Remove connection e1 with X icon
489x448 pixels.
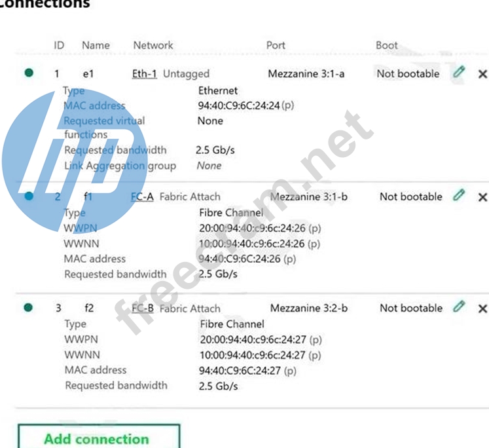click(x=482, y=74)
